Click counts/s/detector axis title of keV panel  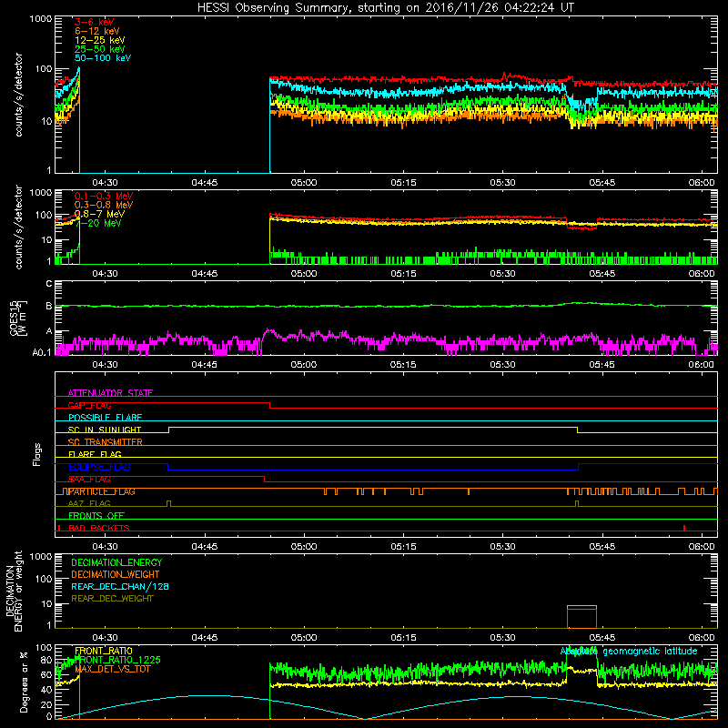click(18, 95)
